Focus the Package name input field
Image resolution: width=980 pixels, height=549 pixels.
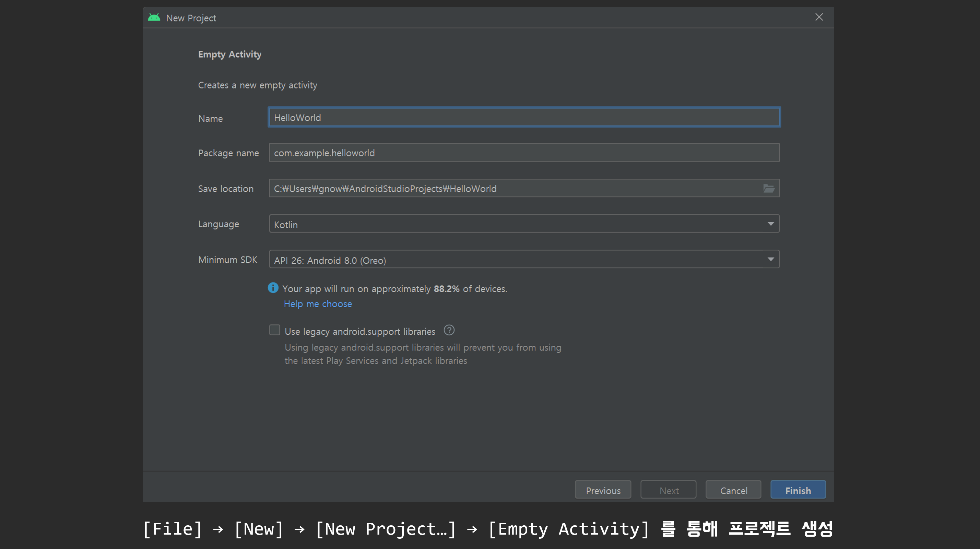pyautogui.click(x=524, y=153)
